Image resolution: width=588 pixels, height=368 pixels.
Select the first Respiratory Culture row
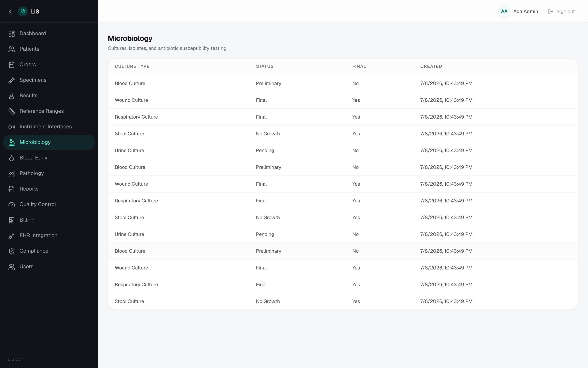coord(343,117)
